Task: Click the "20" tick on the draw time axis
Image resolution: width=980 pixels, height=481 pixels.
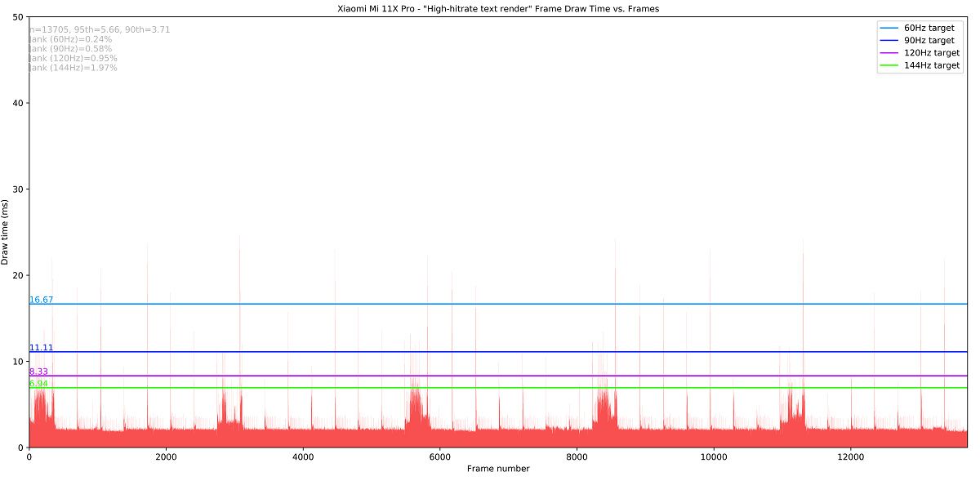Action: (x=18, y=275)
